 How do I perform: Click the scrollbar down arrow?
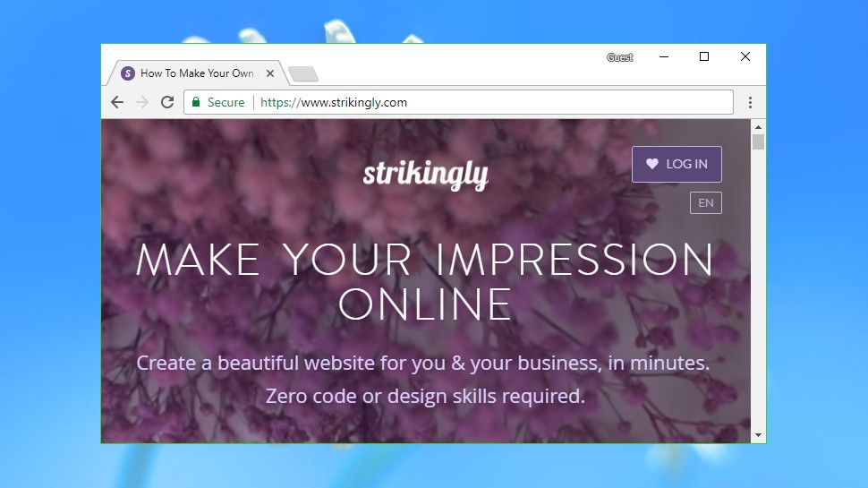759,435
